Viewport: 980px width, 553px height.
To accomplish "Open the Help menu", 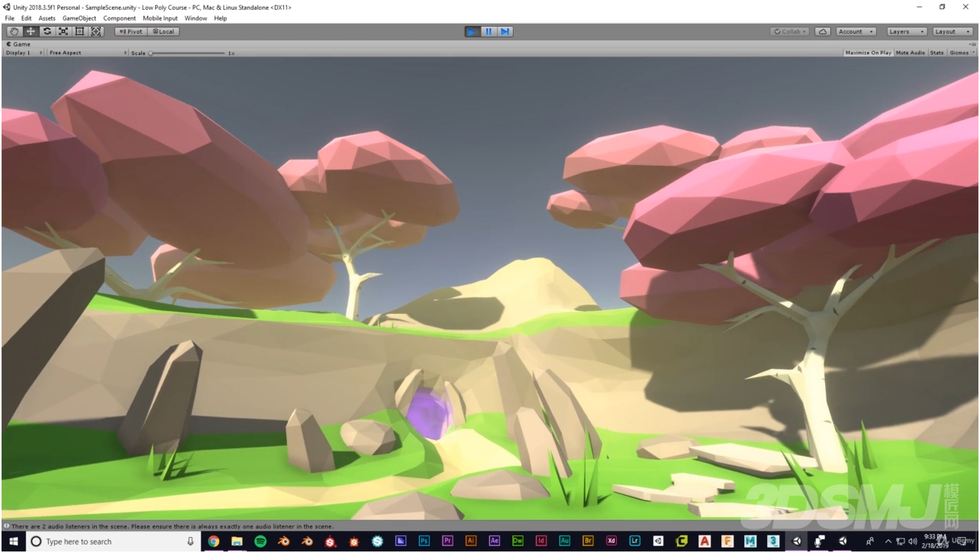I will pos(221,18).
